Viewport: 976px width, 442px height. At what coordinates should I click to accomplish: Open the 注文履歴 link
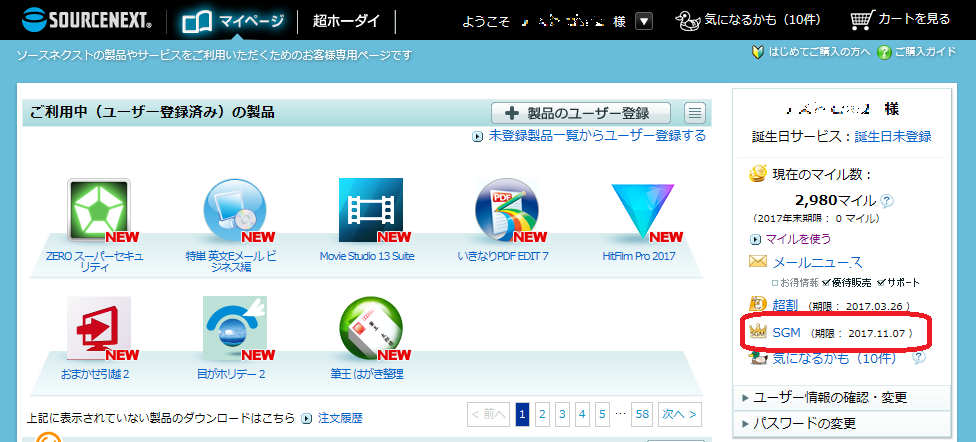click(x=340, y=418)
